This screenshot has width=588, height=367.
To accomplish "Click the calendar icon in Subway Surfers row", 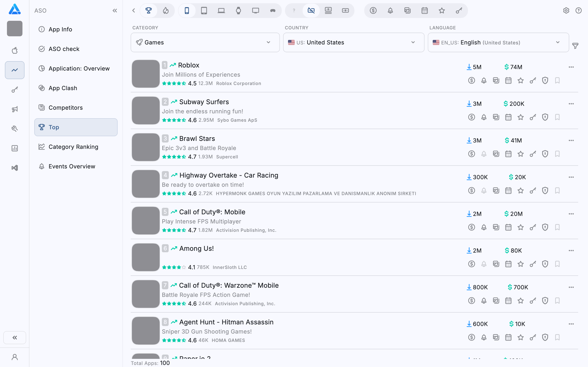I will 508,117.
